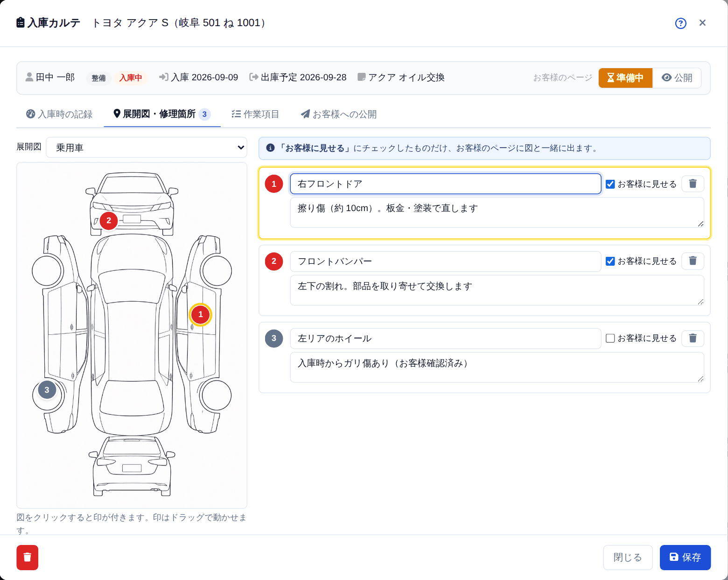This screenshot has height=580, width=728.
Task: Delete the フロントバンパー repair item
Action: click(x=693, y=261)
